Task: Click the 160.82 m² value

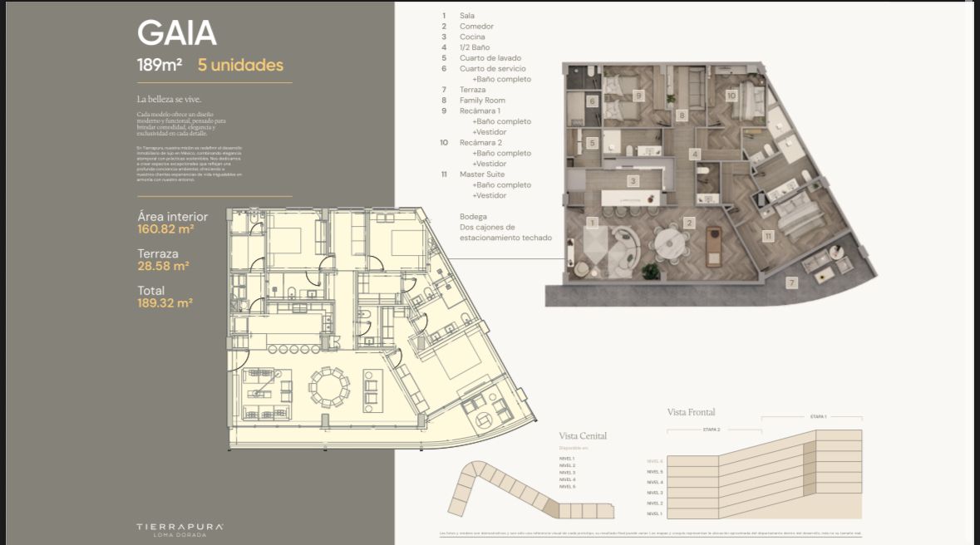Action: [x=165, y=229]
